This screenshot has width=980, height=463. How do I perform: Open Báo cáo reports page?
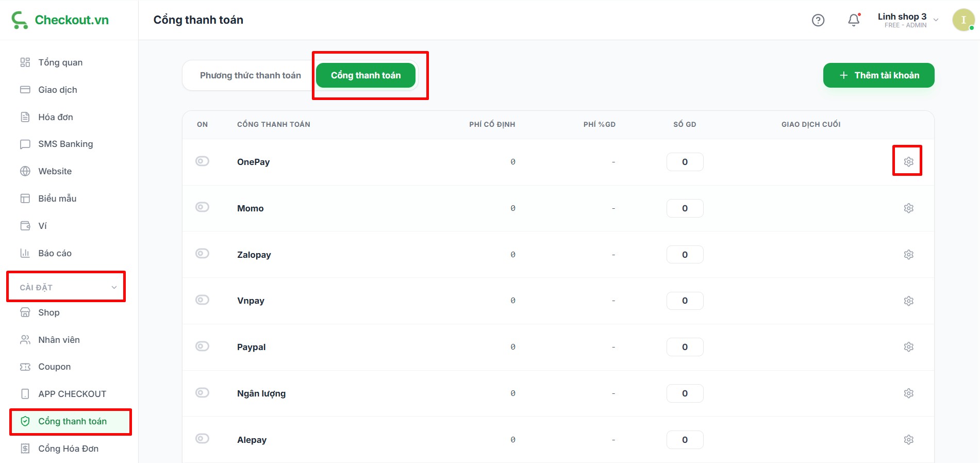click(55, 253)
